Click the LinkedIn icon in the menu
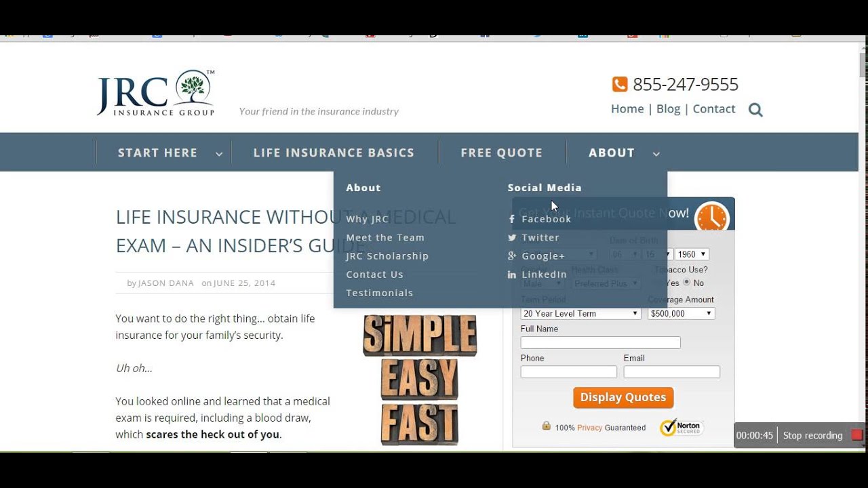 pos(512,274)
